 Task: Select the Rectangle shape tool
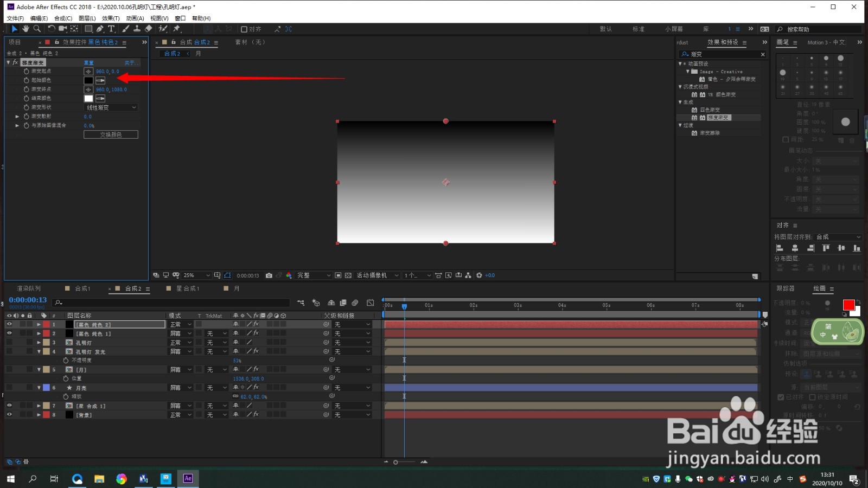(x=88, y=29)
